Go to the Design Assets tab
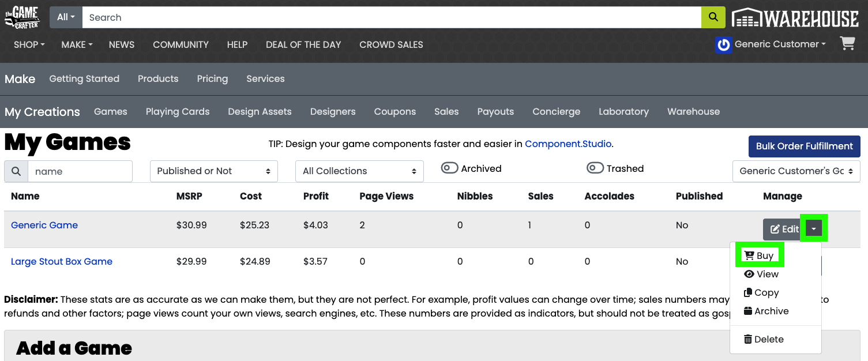The height and width of the screenshot is (361, 868). (x=260, y=111)
